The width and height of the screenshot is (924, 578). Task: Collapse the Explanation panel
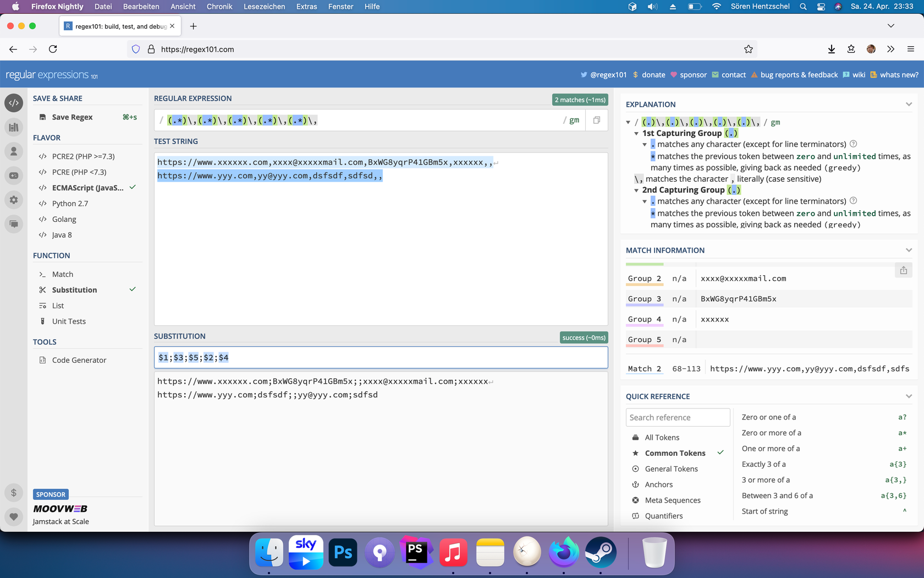tap(909, 105)
